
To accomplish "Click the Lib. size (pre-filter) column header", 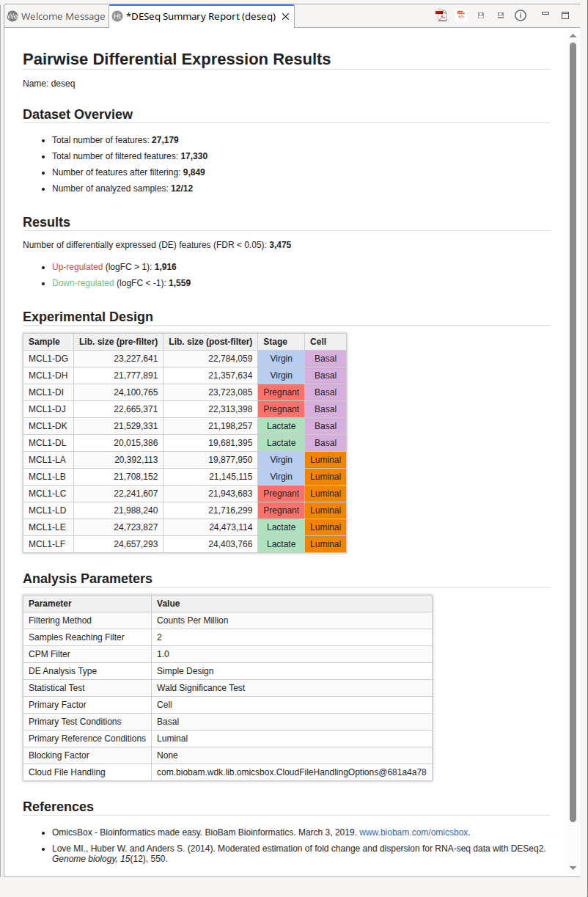I will coord(118,342).
